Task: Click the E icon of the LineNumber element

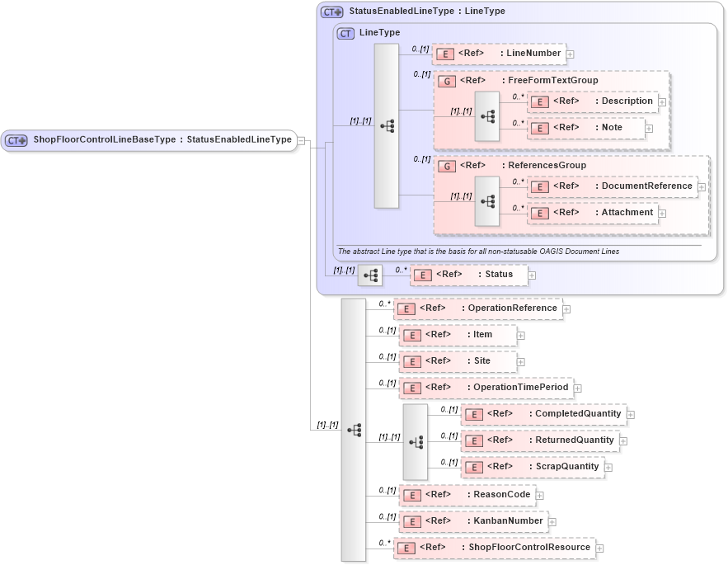Action: click(444, 54)
